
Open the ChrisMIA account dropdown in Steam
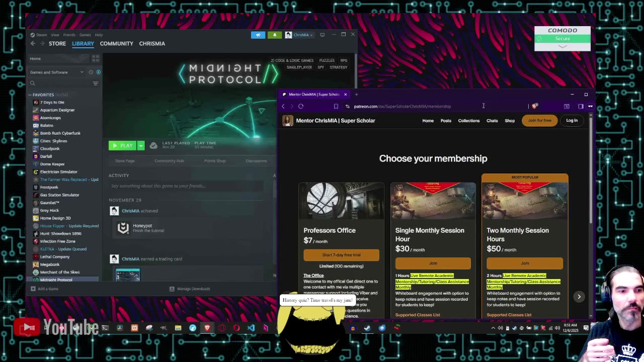pos(299,35)
